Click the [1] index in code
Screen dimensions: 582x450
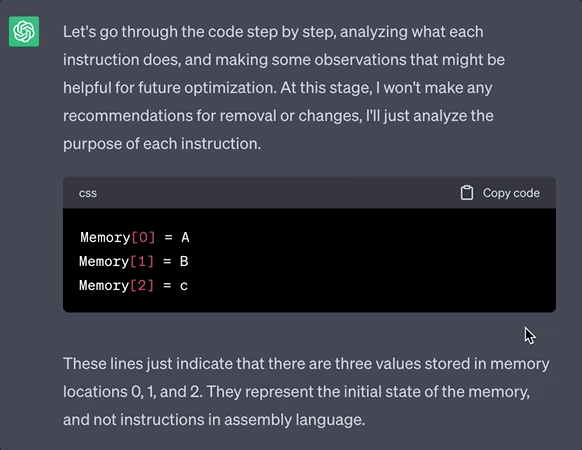point(141,261)
